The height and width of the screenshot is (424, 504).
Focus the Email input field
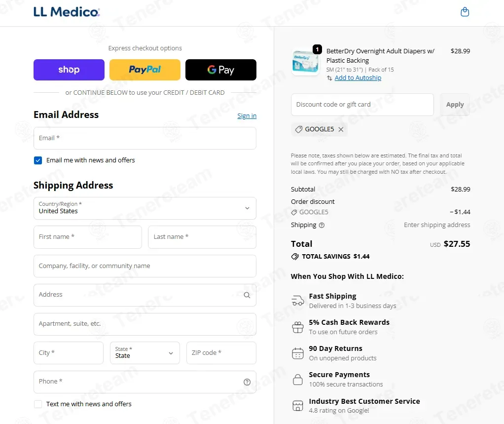click(x=144, y=138)
